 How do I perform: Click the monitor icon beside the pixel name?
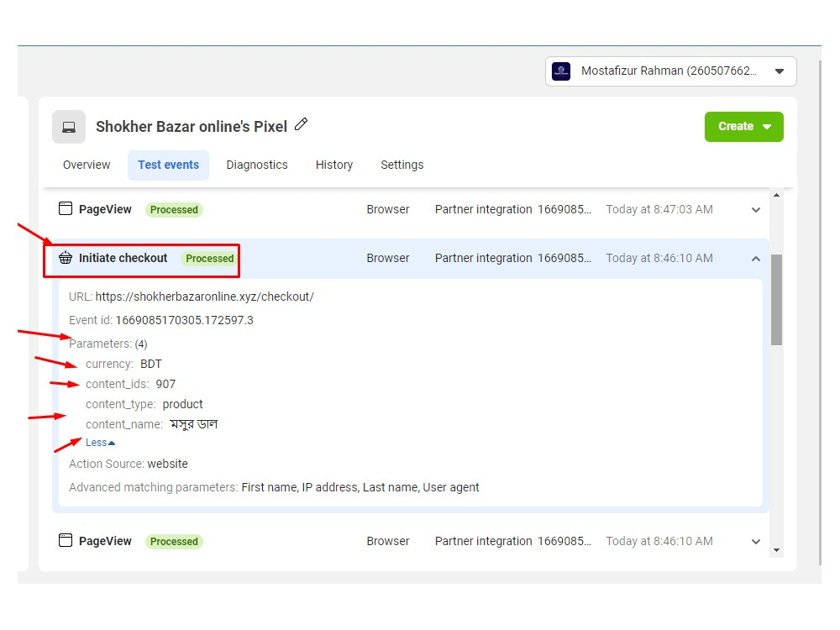[x=68, y=126]
